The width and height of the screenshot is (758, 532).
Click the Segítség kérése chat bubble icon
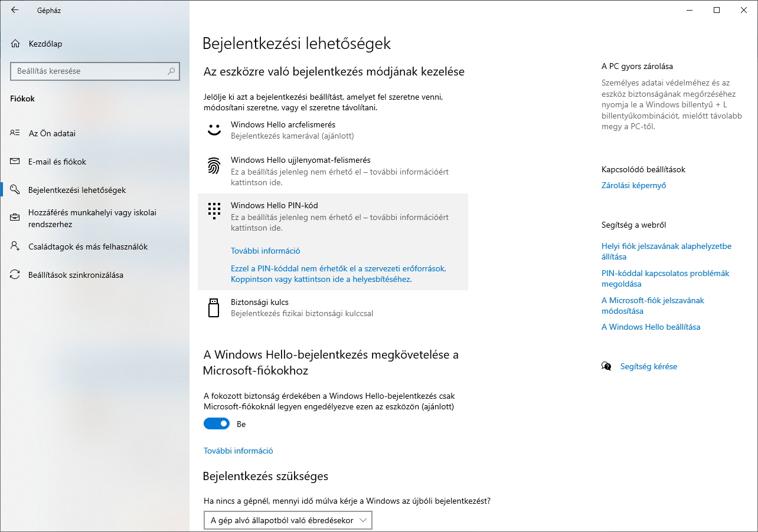(x=606, y=366)
